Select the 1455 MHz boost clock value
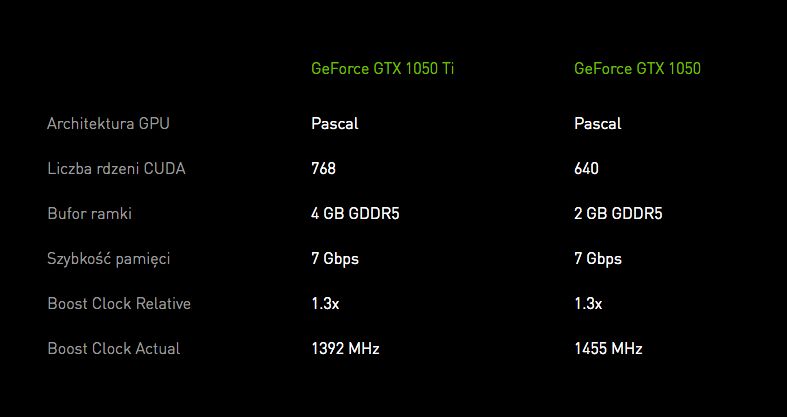 [608, 349]
